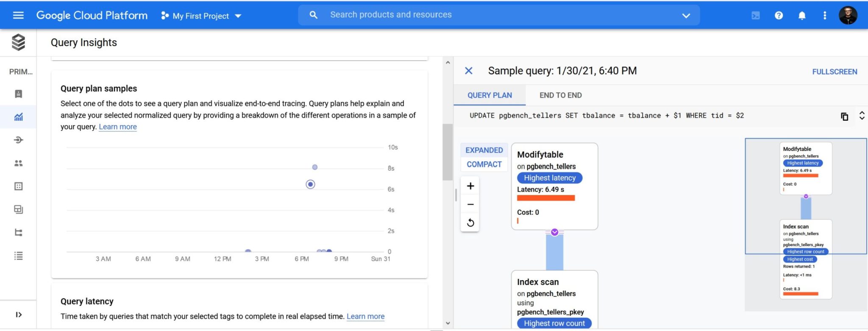Expand the search bar dropdown chevron
Image resolution: width=868 pixels, height=331 pixels.
(x=686, y=16)
